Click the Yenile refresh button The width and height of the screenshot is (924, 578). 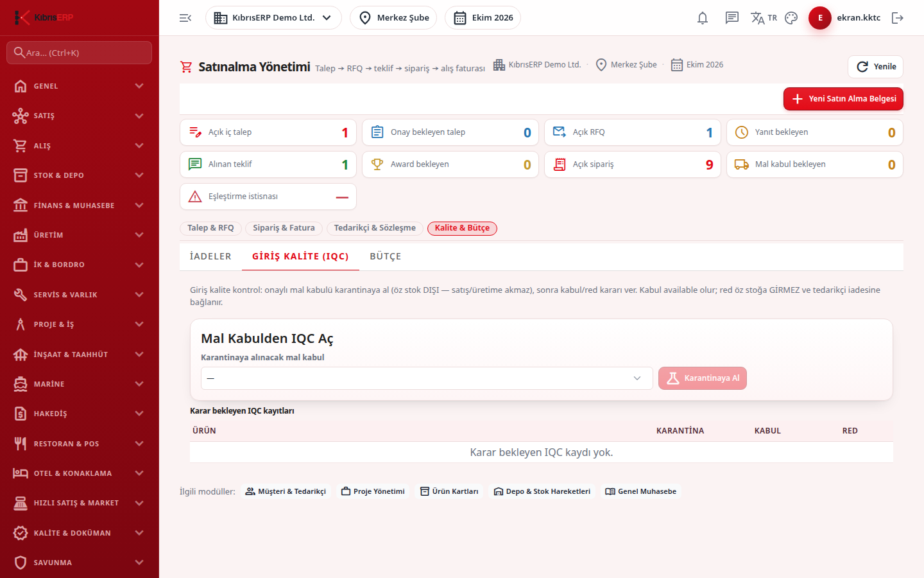tap(876, 67)
